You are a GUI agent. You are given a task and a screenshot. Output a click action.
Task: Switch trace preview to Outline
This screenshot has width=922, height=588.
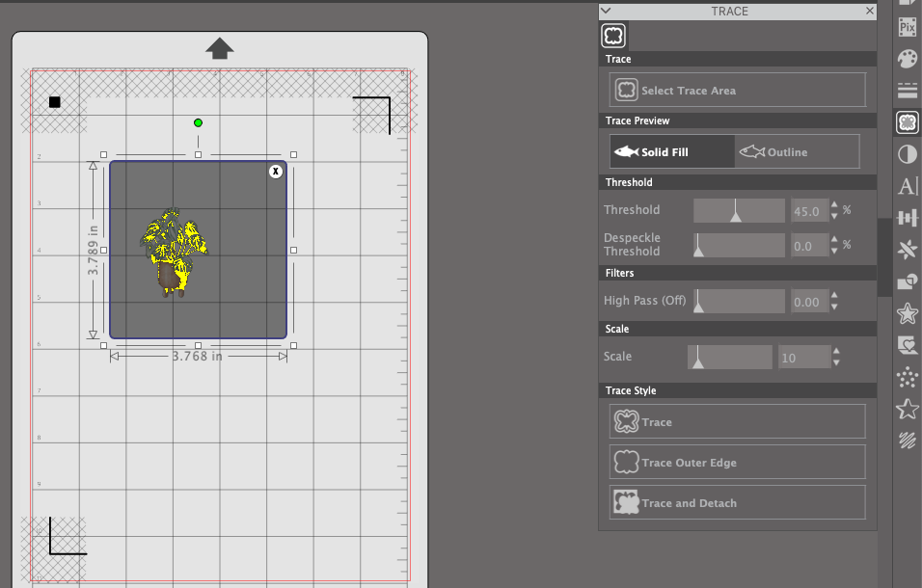click(797, 151)
